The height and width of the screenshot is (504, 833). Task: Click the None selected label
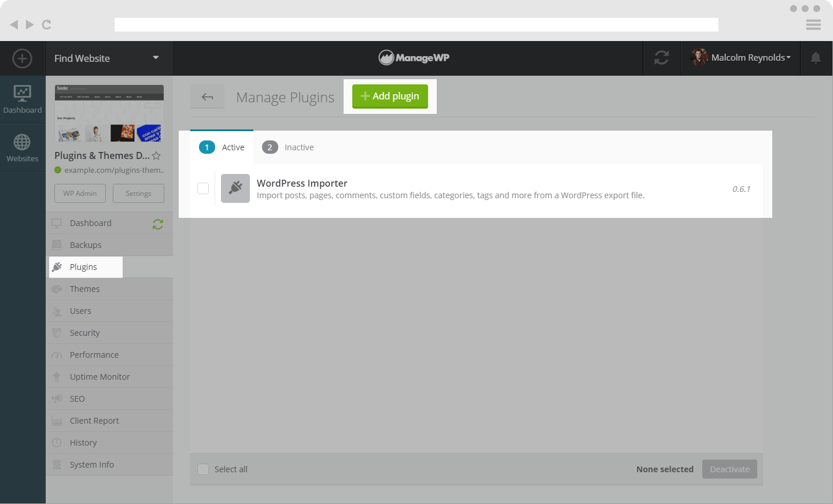pos(665,469)
